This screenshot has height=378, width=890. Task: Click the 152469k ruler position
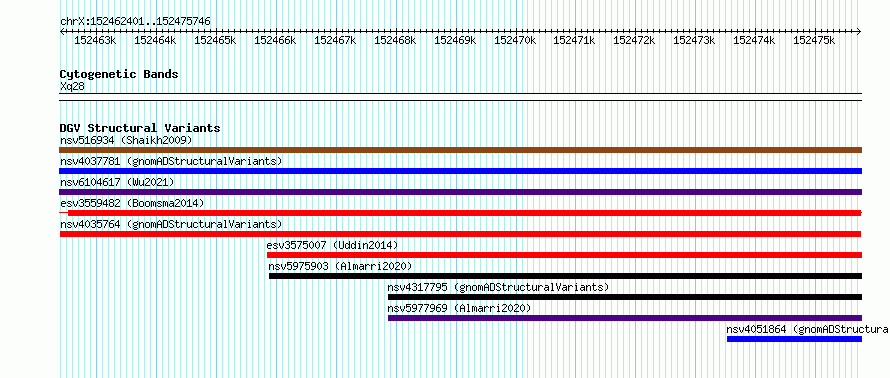pyautogui.click(x=455, y=40)
